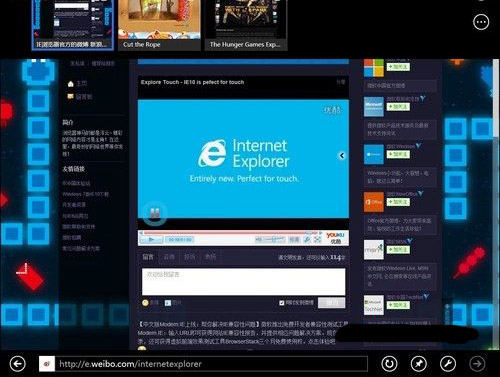Seek on the video progress bar
This screenshot has width=500, height=377.
click(x=230, y=233)
